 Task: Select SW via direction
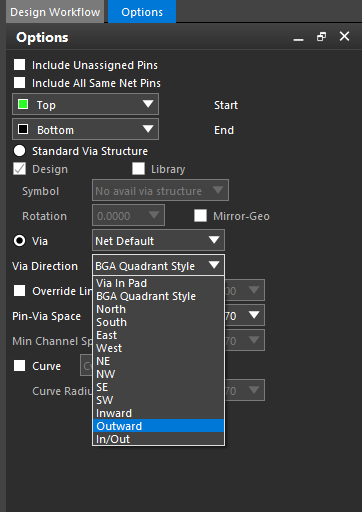click(x=158, y=400)
